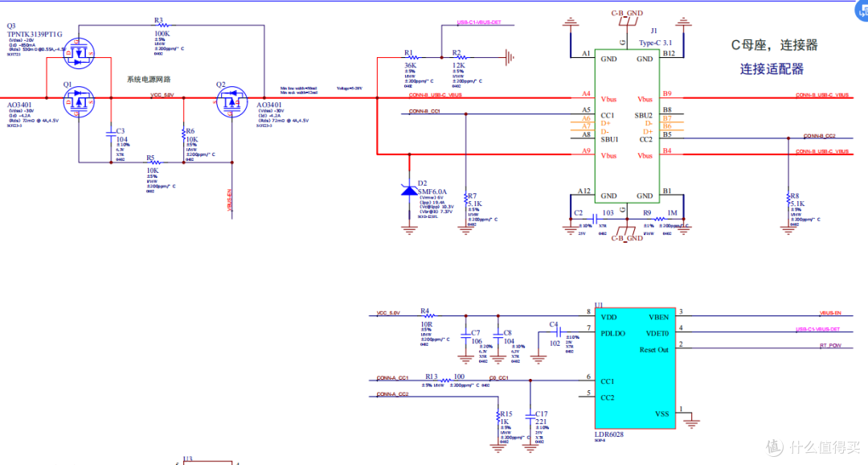The width and height of the screenshot is (868, 465).
Task: Click the 系统电源网路 text label
Action: coord(149,79)
